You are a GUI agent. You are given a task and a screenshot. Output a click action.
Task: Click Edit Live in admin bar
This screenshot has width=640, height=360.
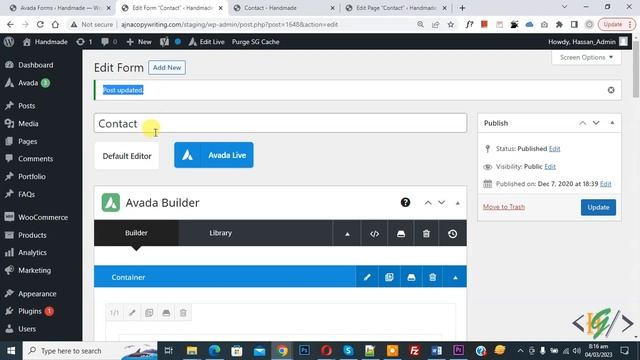pyautogui.click(x=207, y=42)
